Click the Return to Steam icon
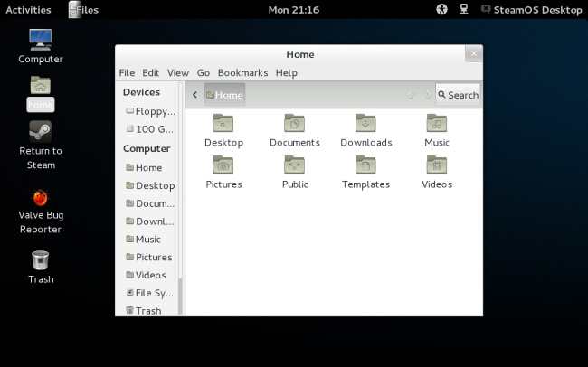This screenshot has width=588, height=367. [41, 132]
